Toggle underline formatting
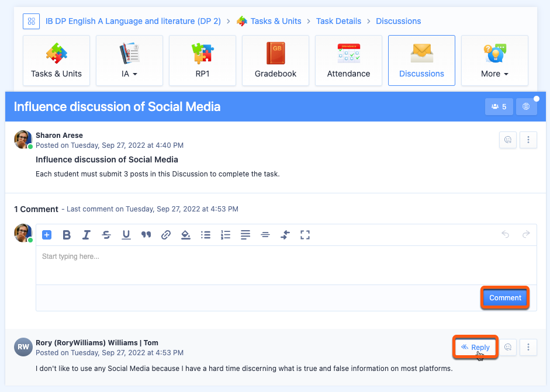Image resolution: width=550 pixels, height=392 pixels. point(126,235)
